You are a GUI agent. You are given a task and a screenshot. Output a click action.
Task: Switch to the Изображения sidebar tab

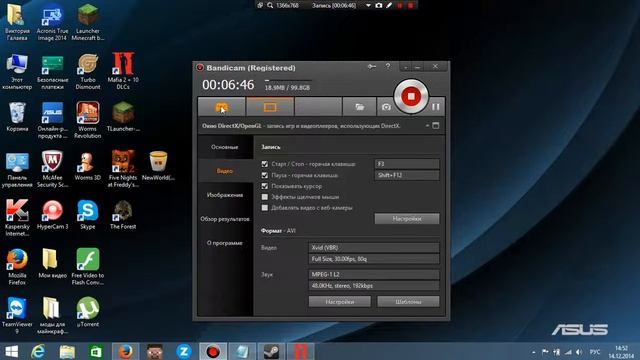(x=224, y=195)
